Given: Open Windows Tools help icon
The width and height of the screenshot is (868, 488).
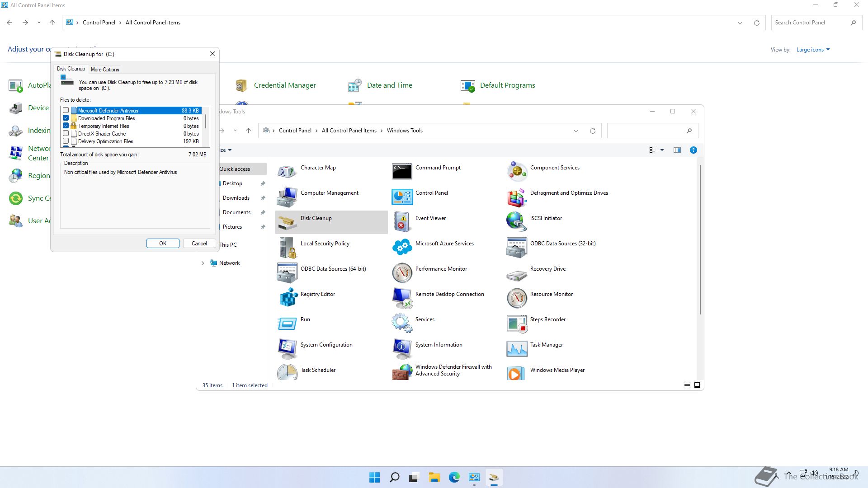Looking at the screenshot, I should point(693,150).
